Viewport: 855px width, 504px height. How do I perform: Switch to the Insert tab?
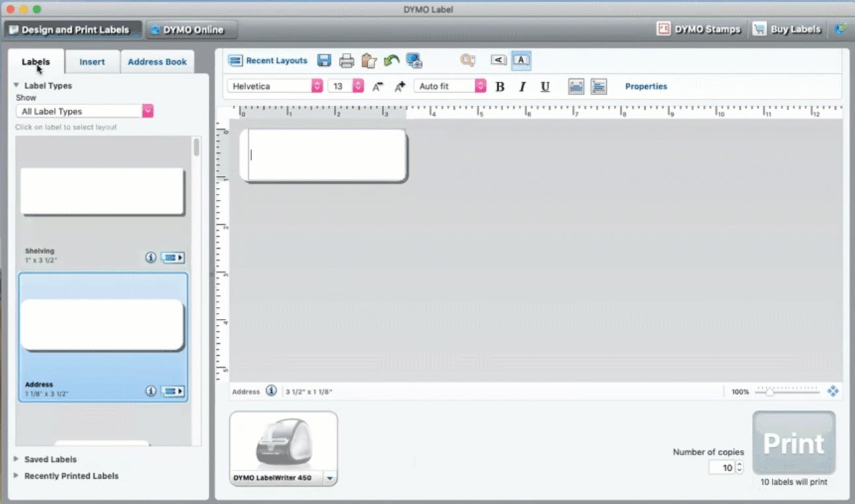pyautogui.click(x=92, y=62)
